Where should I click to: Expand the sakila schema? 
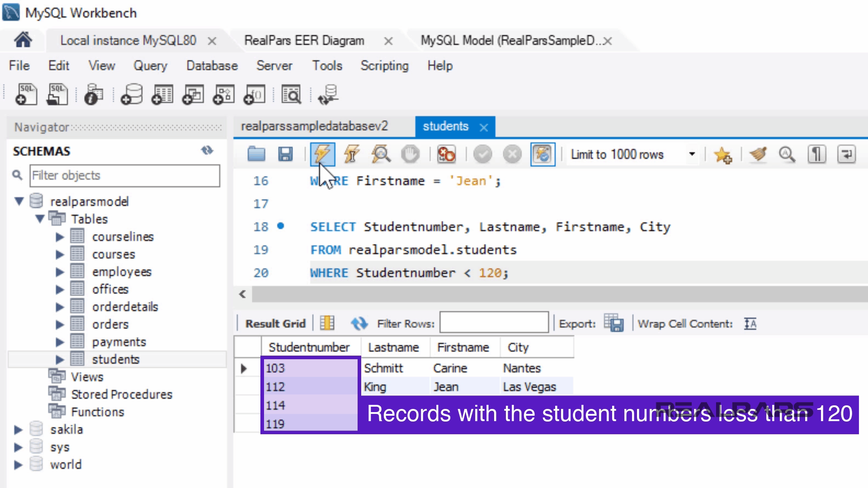click(x=18, y=430)
